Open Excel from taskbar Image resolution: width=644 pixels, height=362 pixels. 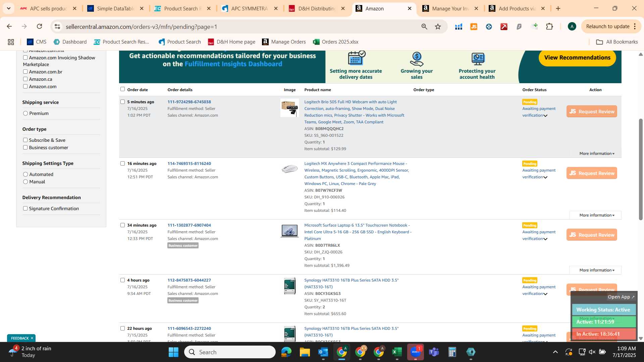397,352
